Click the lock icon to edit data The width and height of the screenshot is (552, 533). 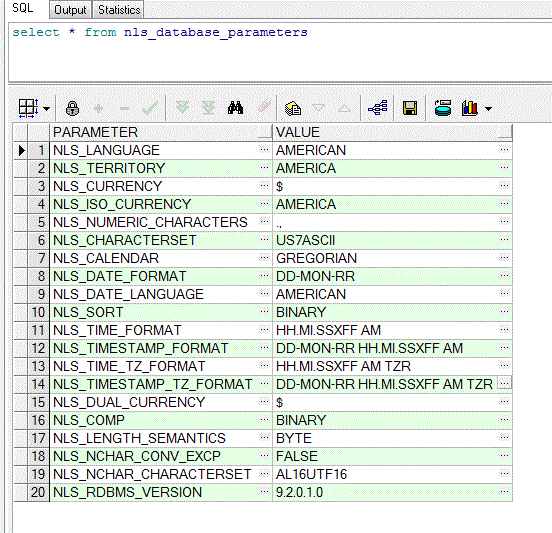tap(72, 108)
